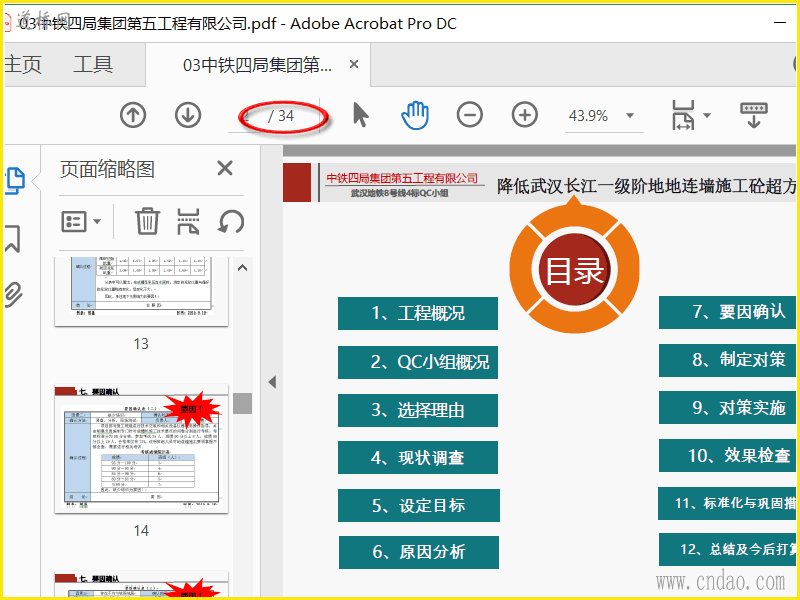
Task: Close the 03中铁四局集团第... document tab
Action: [354, 64]
